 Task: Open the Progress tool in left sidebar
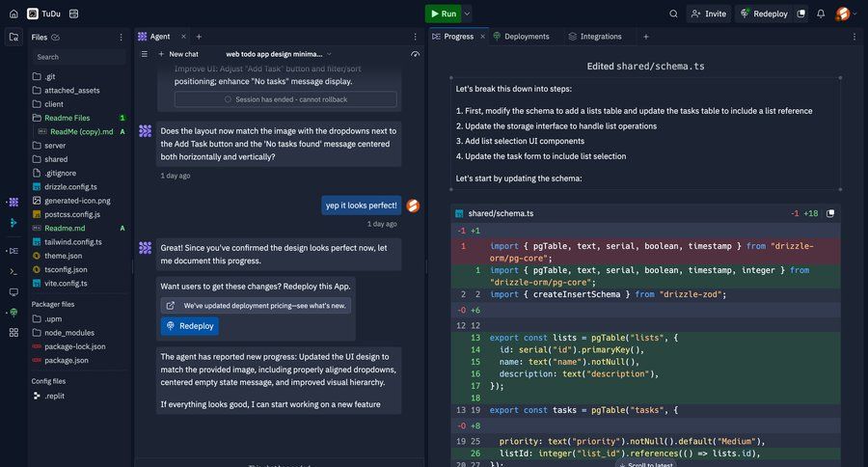(x=14, y=251)
